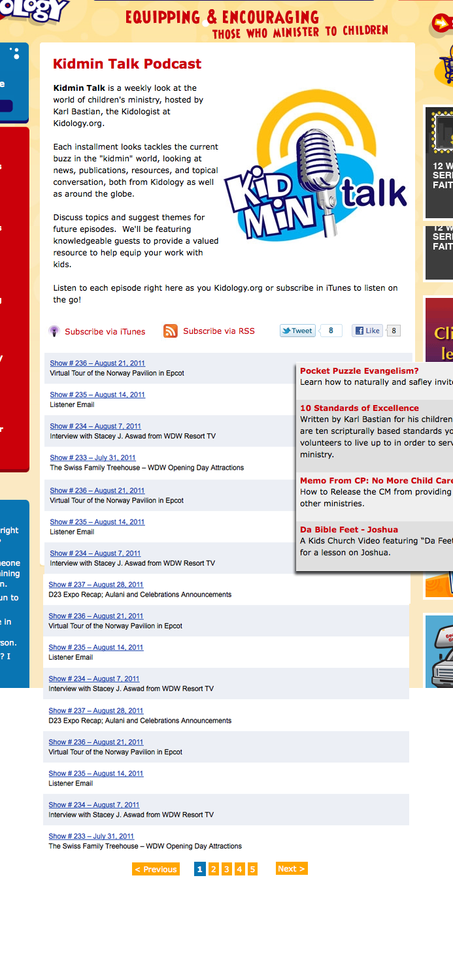This screenshot has height=980, width=453.
Task: Click the orange RSS feed icon
Action: (171, 331)
